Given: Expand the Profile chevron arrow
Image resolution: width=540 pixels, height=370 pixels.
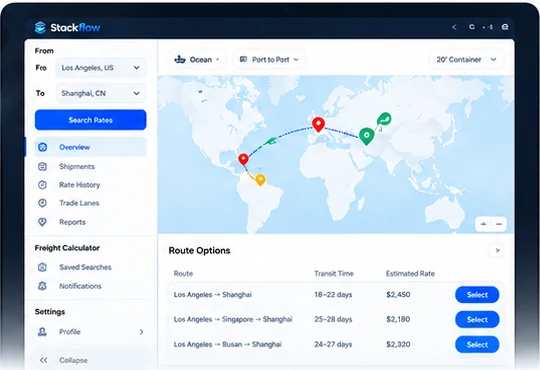Looking at the screenshot, I should coord(141,332).
